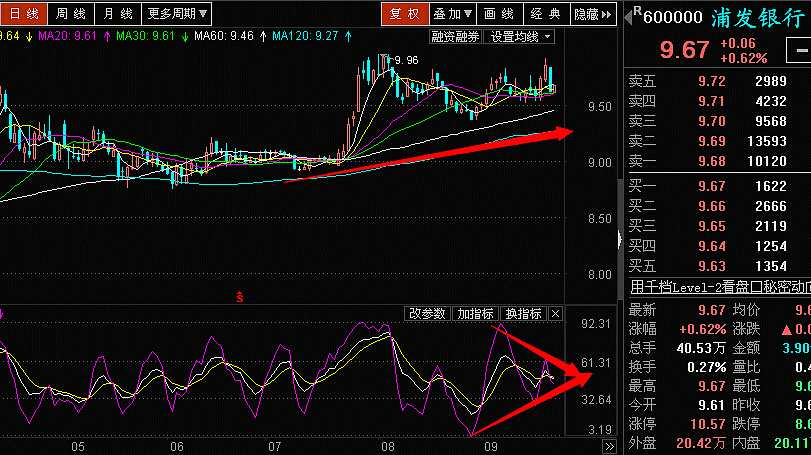
Task: Select the 卖四 9.71 order row
Action: coord(717,101)
